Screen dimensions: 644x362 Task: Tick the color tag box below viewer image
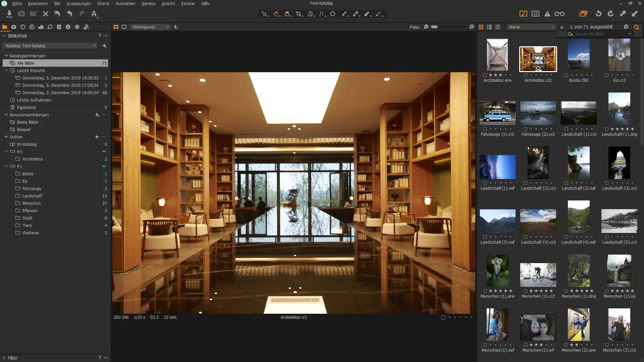point(443,317)
